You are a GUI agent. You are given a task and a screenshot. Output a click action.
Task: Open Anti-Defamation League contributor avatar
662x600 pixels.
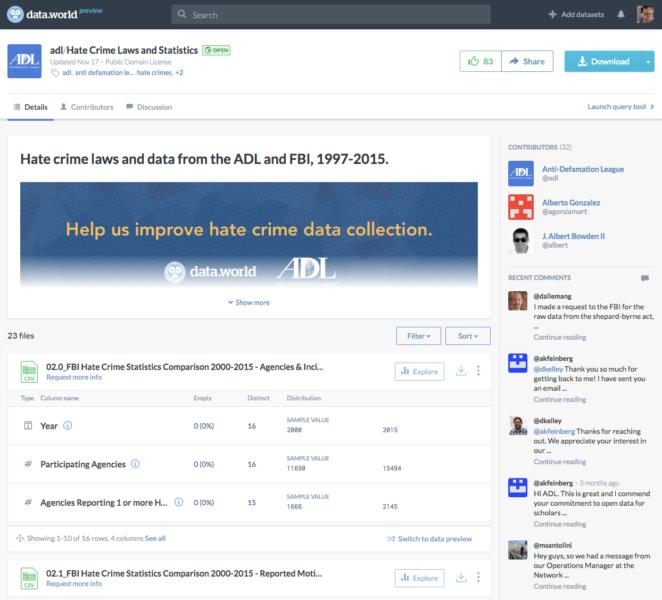pos(521,173)
